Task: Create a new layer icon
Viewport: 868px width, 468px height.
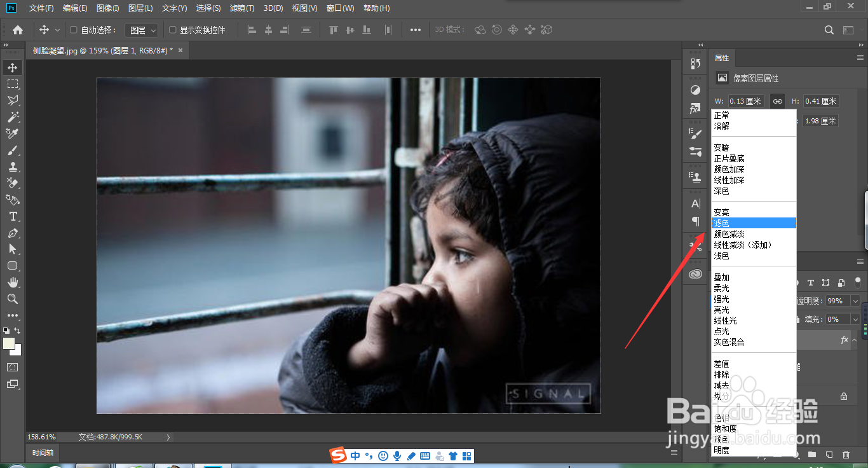Action: coord(829,455)
